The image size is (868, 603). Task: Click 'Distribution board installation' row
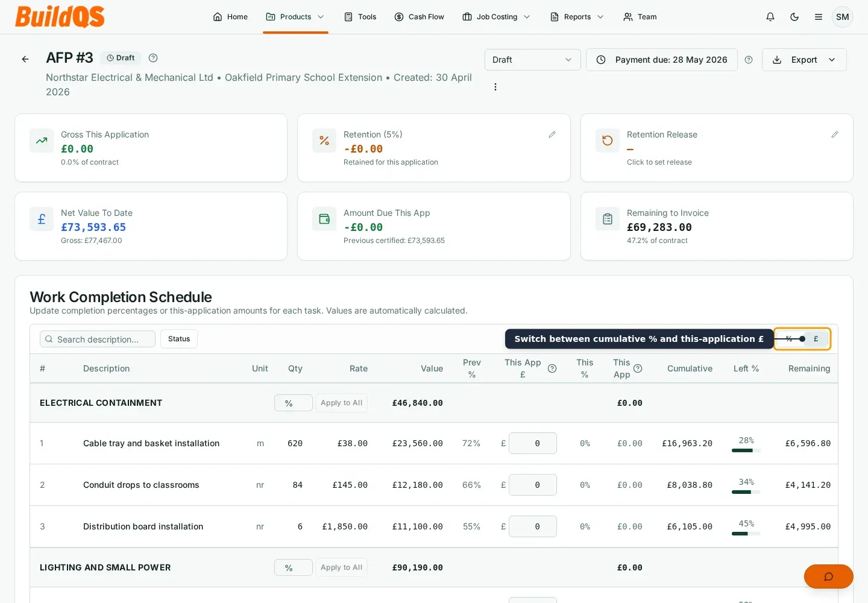click(434, 526)
